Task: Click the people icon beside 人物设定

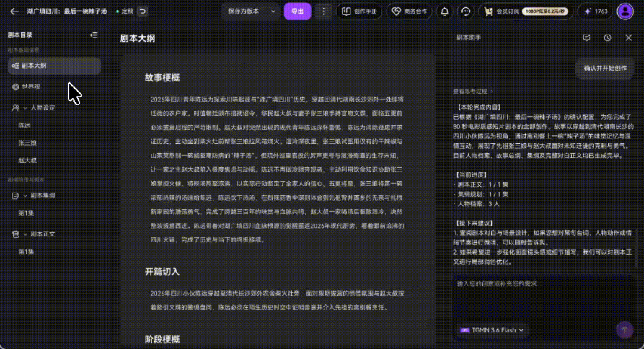Action: pyautogui.click(x=16, y=108)
